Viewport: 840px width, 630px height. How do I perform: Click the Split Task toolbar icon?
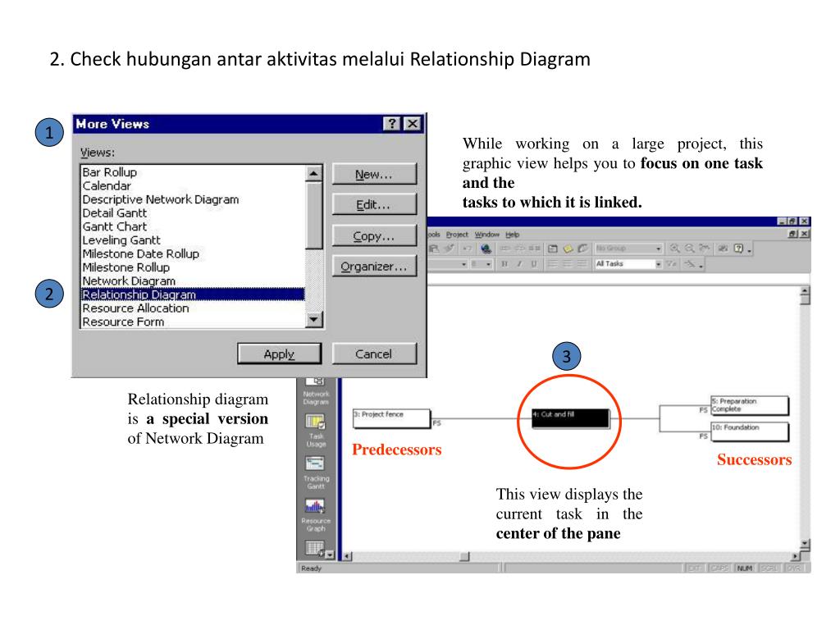point(535,249)
